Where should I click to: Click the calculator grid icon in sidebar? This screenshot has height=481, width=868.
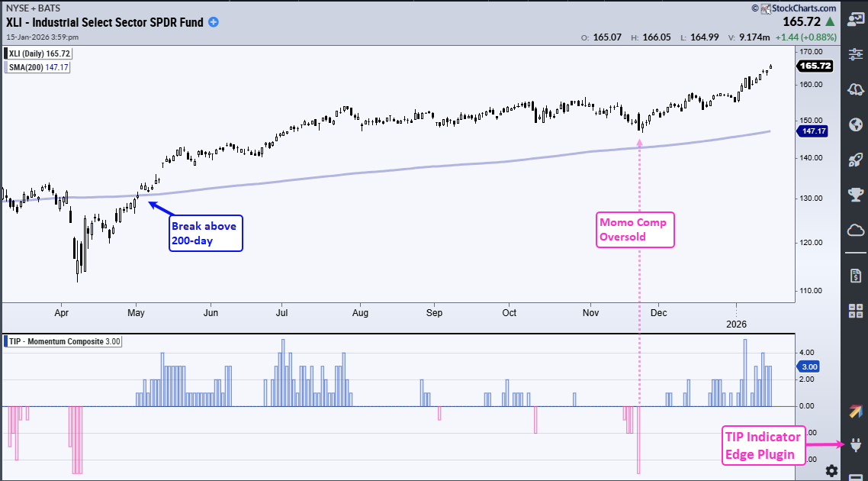855,310
